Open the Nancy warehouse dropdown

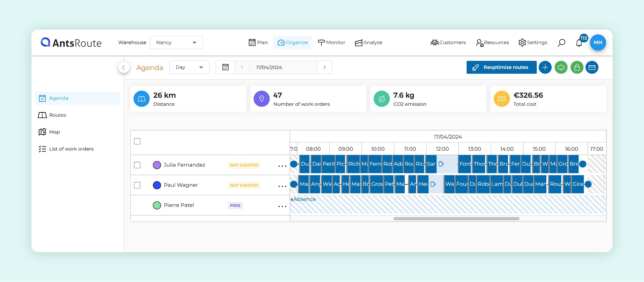[176, 43]
